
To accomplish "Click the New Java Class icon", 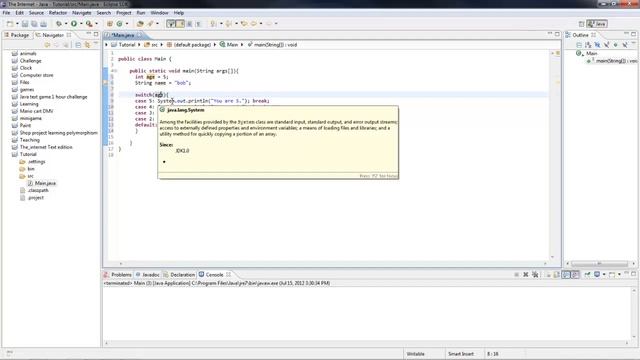I will (120, 24).
